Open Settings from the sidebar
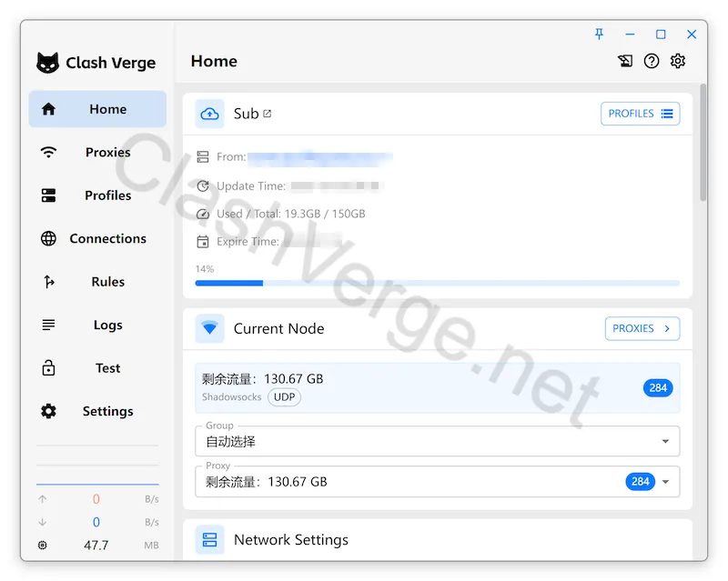 [x=97, y=411]
